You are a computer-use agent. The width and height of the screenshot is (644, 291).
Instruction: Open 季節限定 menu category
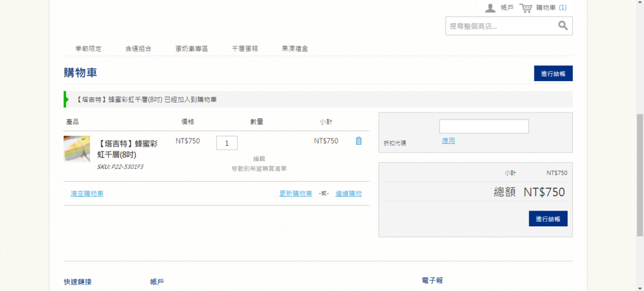point(88,49)
